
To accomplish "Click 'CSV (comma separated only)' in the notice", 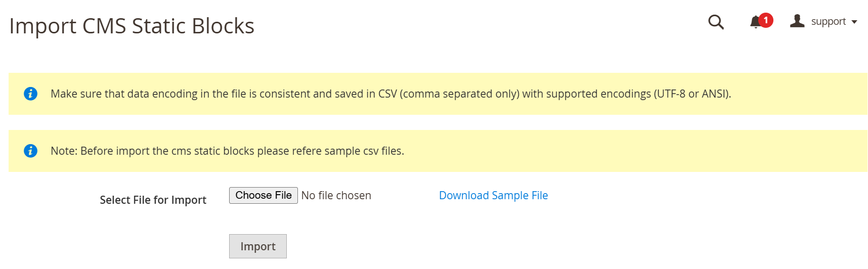I will pos(449,94).
